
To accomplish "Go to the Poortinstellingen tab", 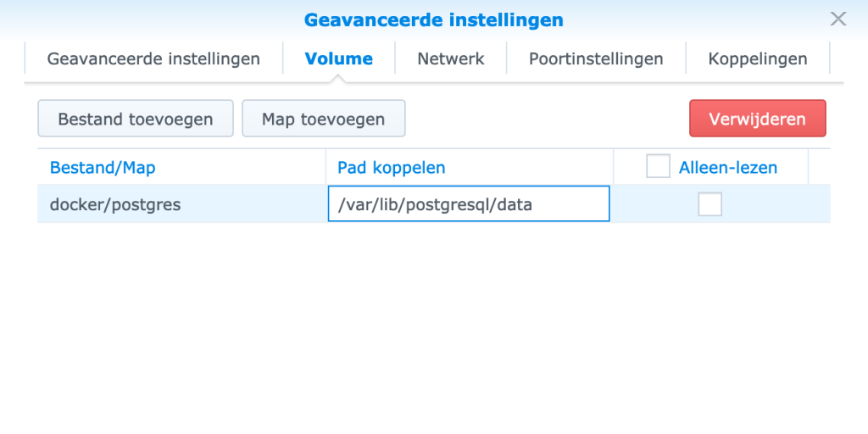I will tap(596, 58).
